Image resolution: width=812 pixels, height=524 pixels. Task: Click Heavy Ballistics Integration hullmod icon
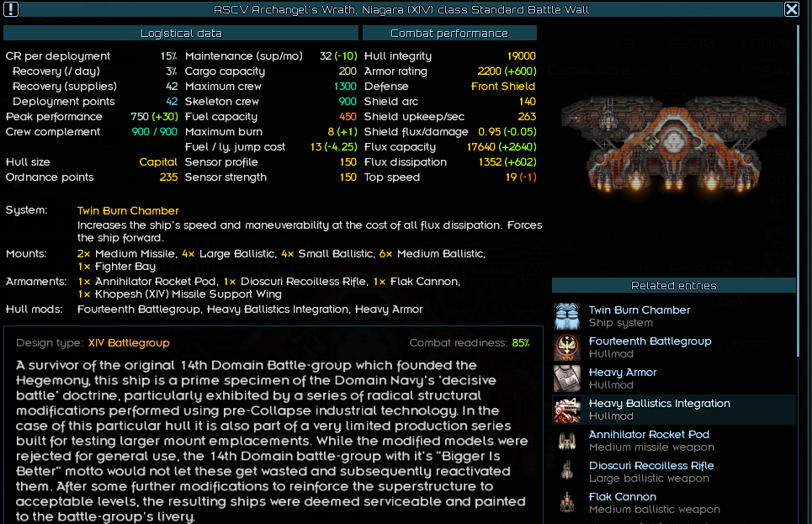(x=567, y=409)
